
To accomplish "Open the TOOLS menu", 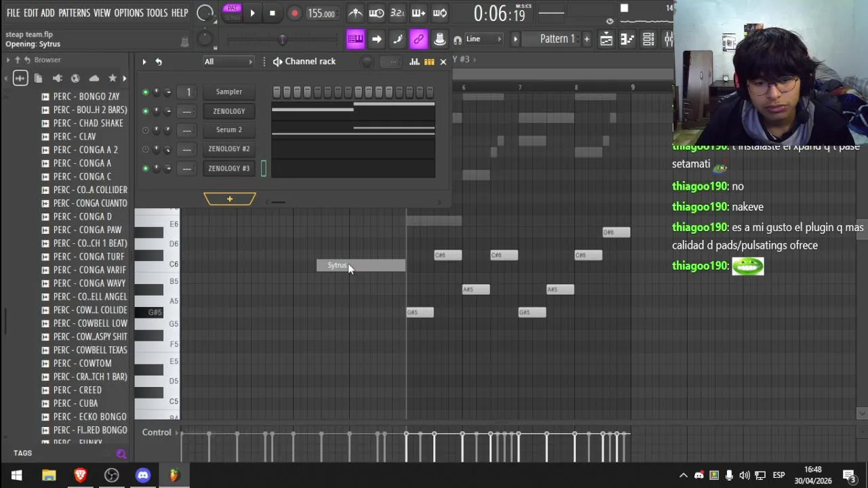I will tap(157, 13).
